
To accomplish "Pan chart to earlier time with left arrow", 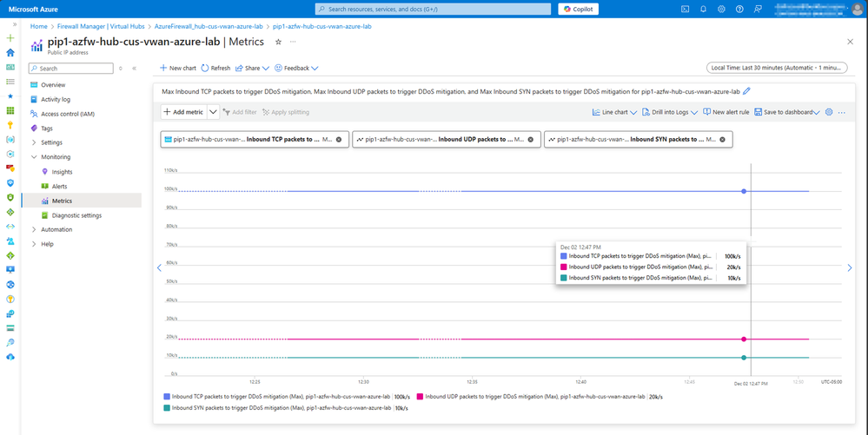I will pos(159,268).
